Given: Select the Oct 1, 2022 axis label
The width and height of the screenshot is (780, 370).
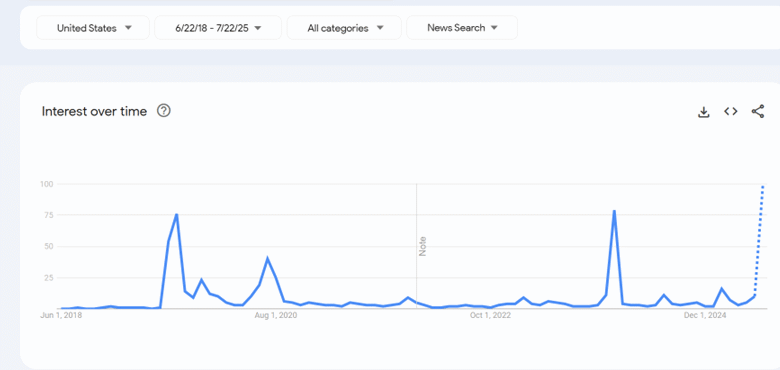Looking at the screenshot, I should pos(489,315).
